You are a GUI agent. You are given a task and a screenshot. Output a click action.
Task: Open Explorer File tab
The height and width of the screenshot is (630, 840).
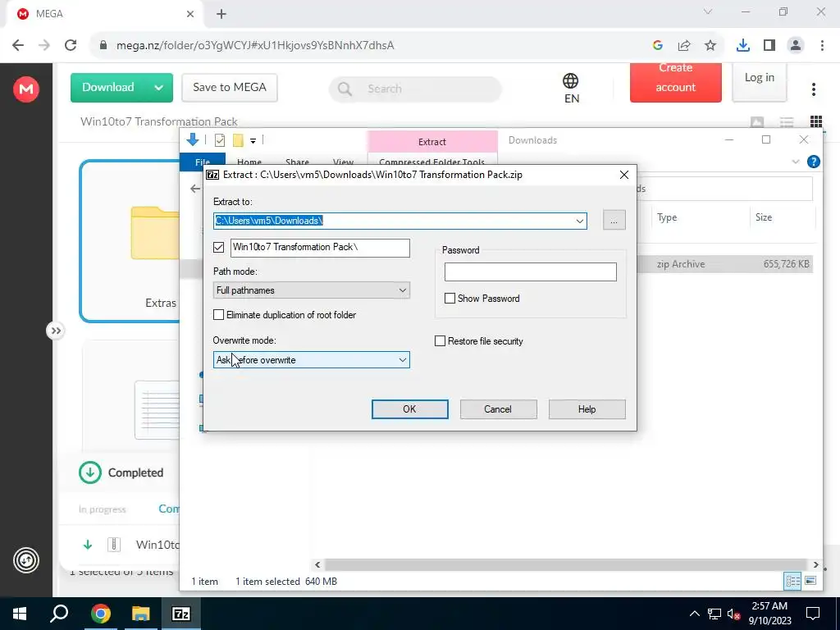point(203,161)
